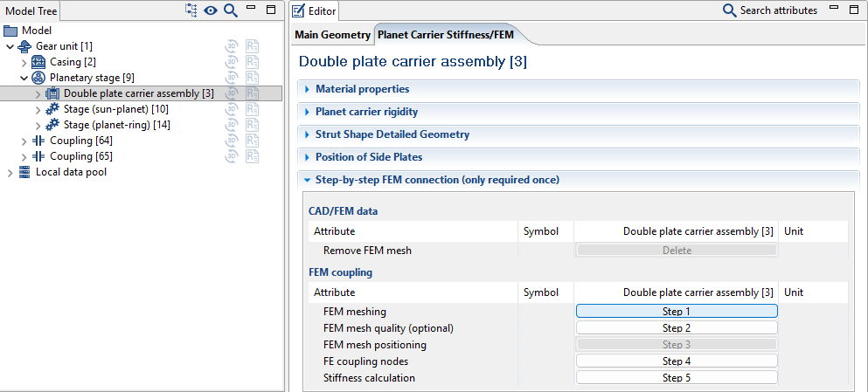Click the magnifier search icon in Model Tree
868x392 pixels.
point(230,10)
